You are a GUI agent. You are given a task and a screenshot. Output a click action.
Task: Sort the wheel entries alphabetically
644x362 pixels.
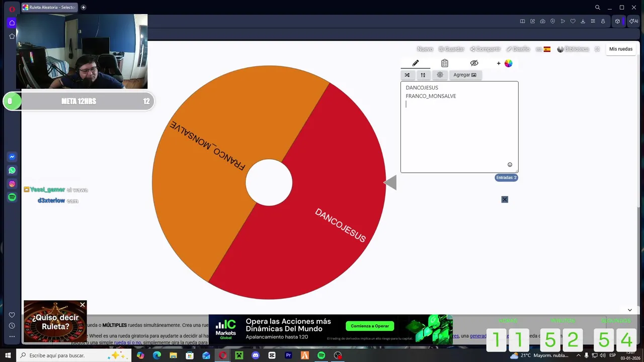click(423, 75)
